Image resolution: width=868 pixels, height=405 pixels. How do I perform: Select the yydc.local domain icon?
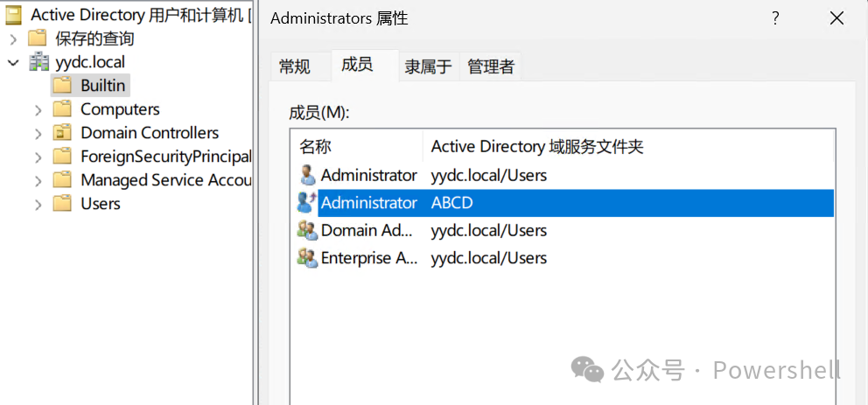pos(38,61)
